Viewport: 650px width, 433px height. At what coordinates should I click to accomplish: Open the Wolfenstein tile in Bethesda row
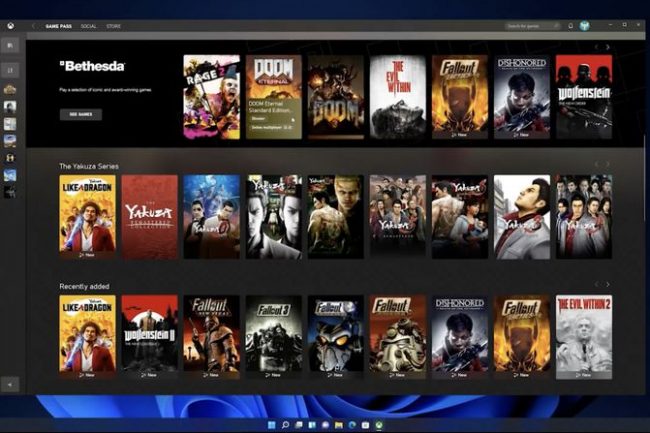pyautogui.click(x=584, y=97)
